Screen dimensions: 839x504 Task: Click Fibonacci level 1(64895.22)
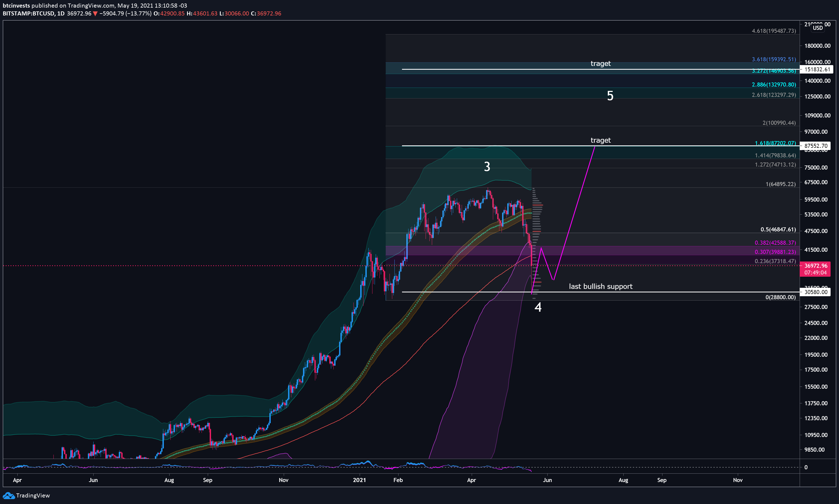pos(780,184)
